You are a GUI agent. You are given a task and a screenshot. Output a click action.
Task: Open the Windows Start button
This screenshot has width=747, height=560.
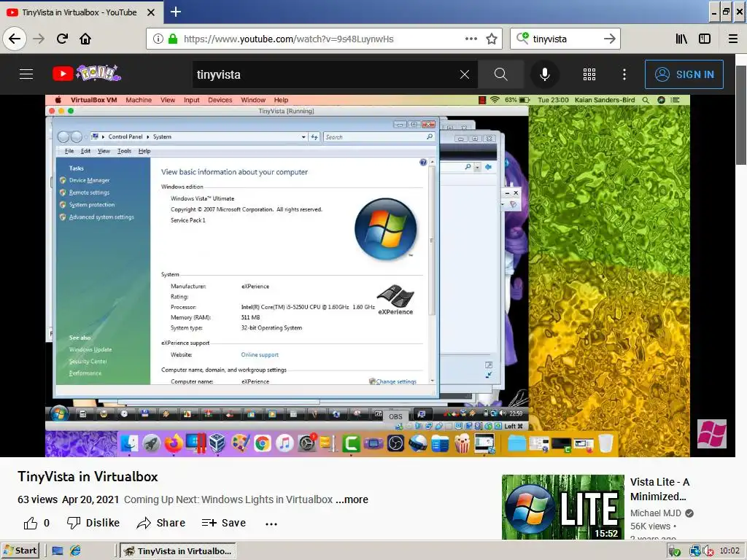pos(20,551)
